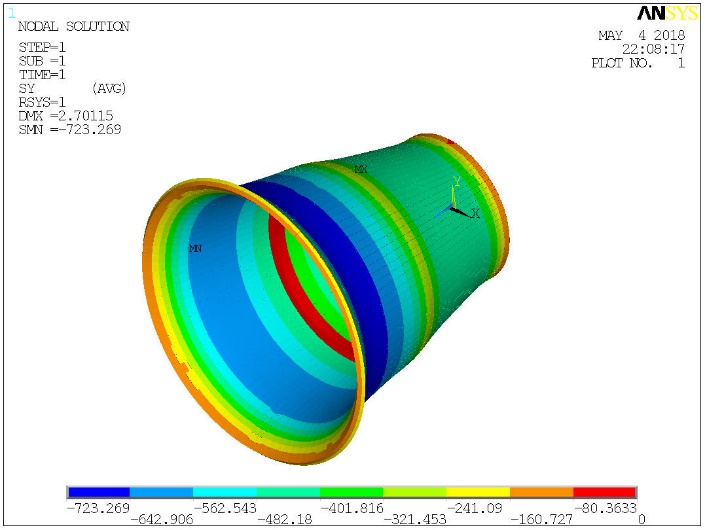
Task: Click the legend value -321.453
Action: point(415,520)
